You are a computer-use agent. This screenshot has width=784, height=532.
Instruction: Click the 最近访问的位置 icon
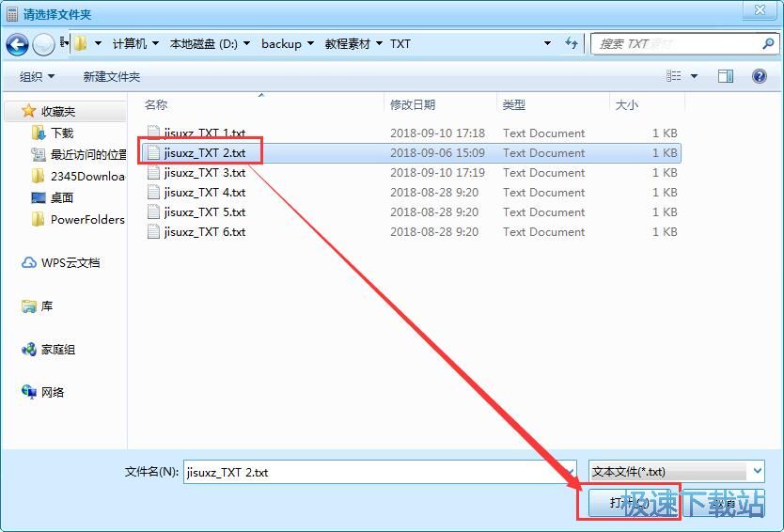tap(39, 154)
